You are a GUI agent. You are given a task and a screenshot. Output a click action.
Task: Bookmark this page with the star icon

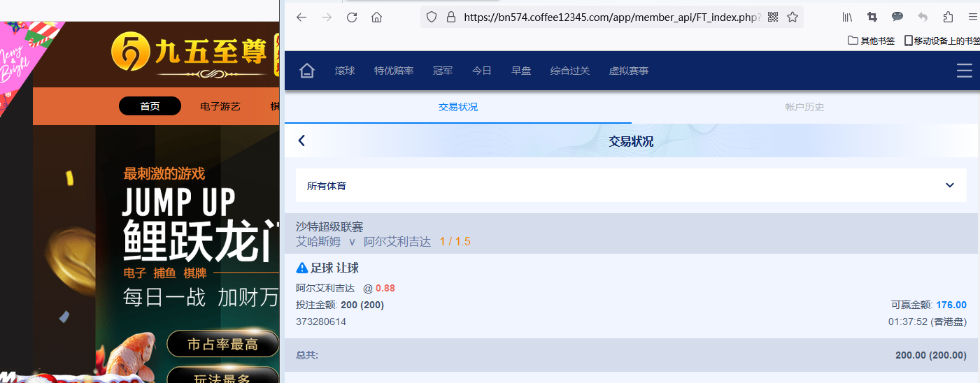[x=792, y=17]
